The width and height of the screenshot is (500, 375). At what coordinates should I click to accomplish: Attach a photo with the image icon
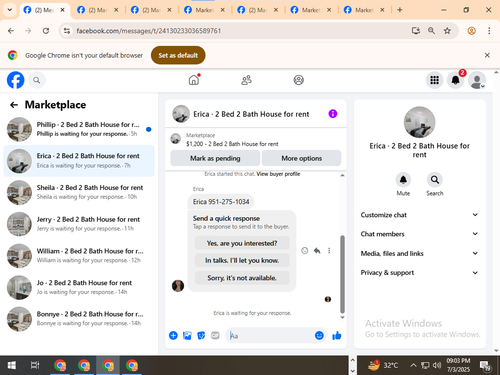coord(187,335)
